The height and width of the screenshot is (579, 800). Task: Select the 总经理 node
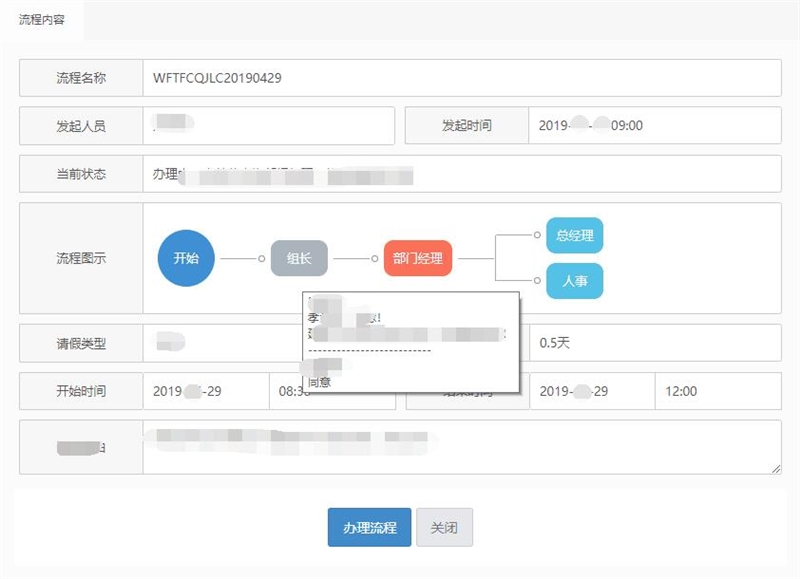tap(573, 236)
